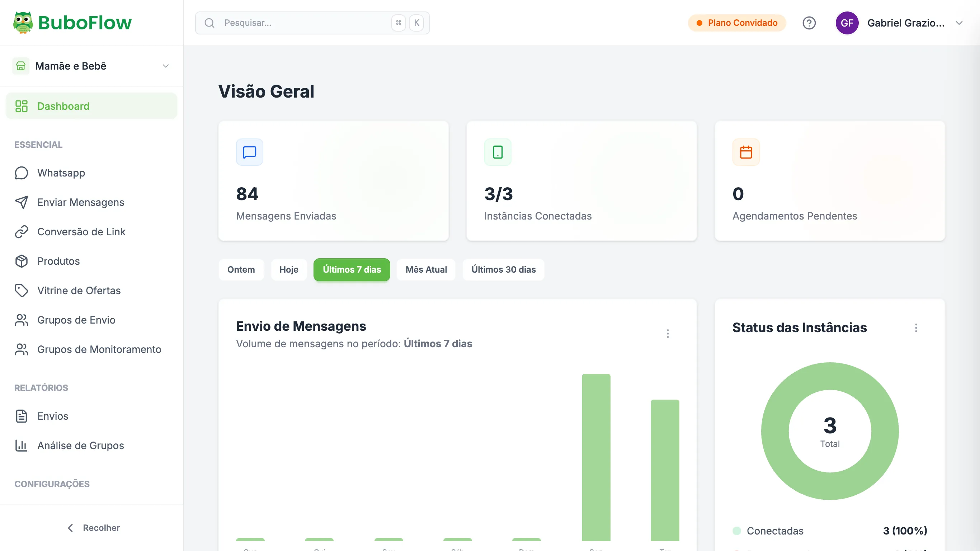Click the blue message bubble icon
This screenshot has height=551, width=980.
pos(249,152)
